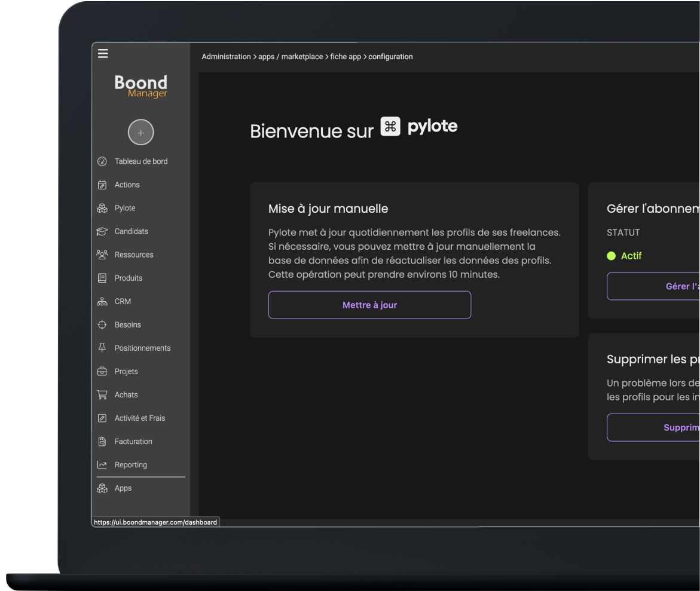Image resolution: width=700 pixels, height=591 pixels.
Task: Open Tableau de bord menu item
Action: 140,161
